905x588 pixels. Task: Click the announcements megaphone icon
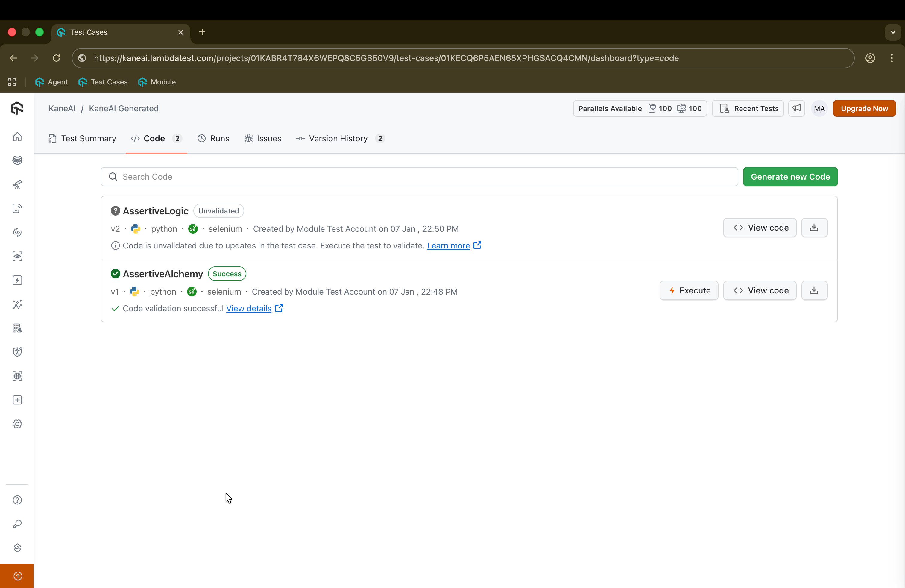click(x=797, y=108)
